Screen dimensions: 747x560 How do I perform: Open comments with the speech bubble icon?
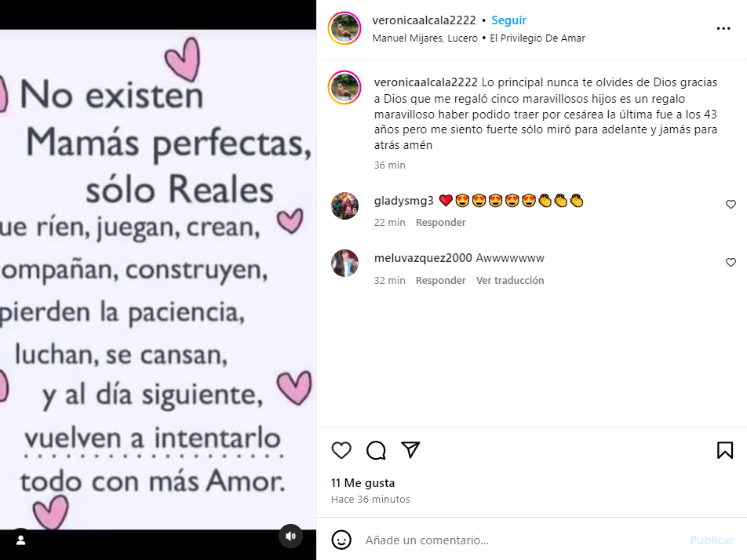[x=376, y=450]
